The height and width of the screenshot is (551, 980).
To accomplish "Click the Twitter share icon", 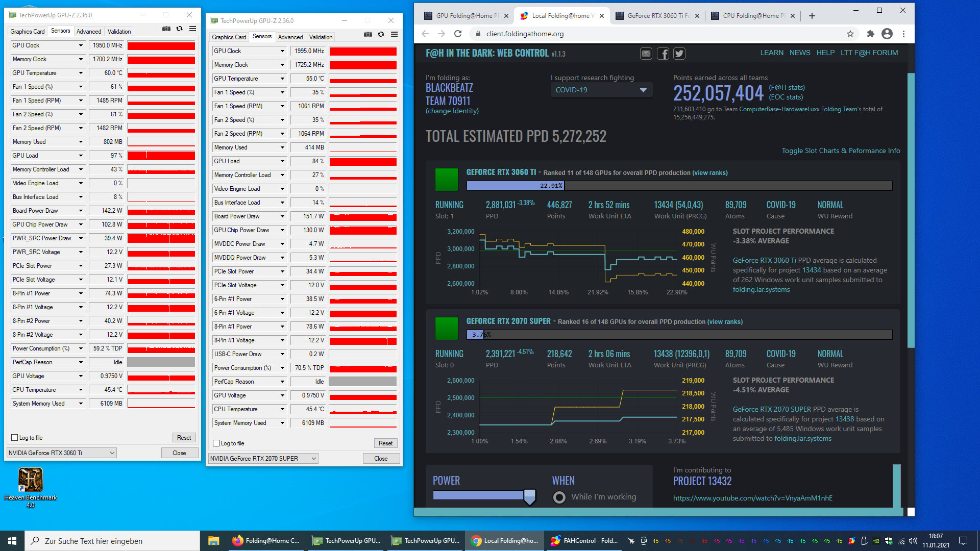I will [679, 54].
